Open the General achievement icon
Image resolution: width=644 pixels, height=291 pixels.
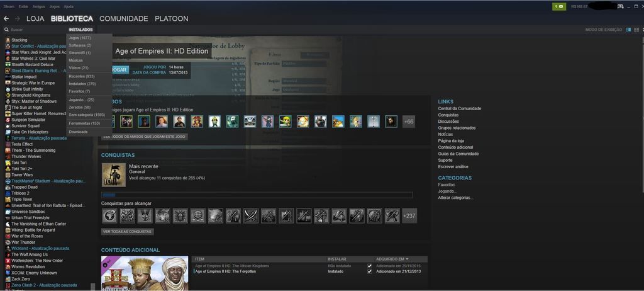[114, 175]
